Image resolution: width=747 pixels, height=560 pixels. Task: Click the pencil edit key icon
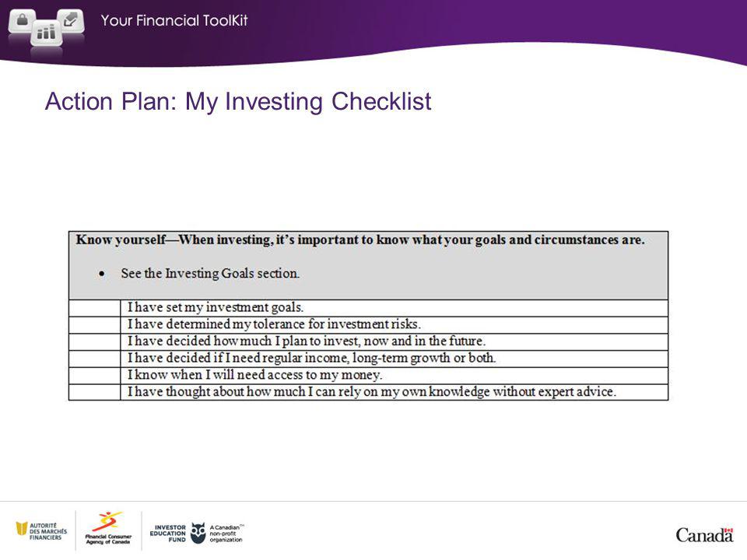tap(71, 21)
